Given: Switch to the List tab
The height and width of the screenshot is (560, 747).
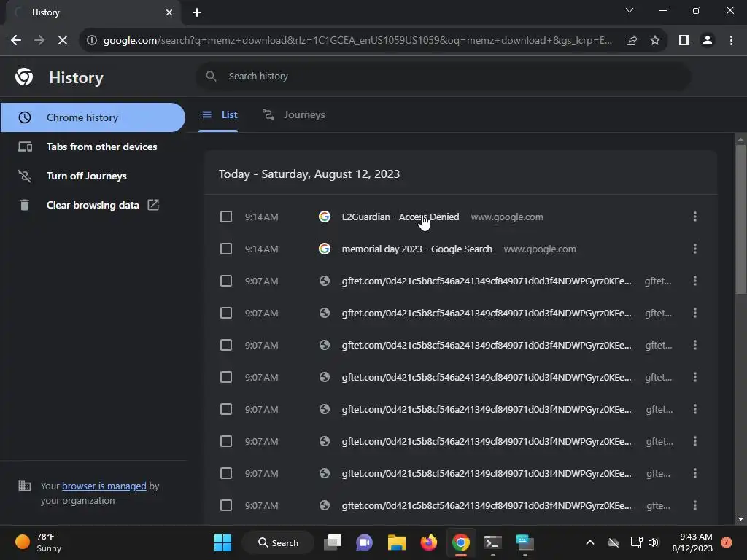Looking at the screenshot, I should [218, 114].
